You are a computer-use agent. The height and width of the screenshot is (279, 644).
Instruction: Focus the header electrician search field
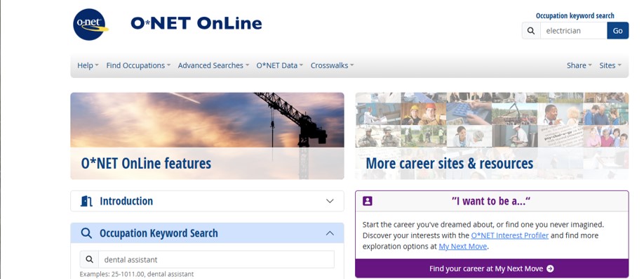pos(574,31)
